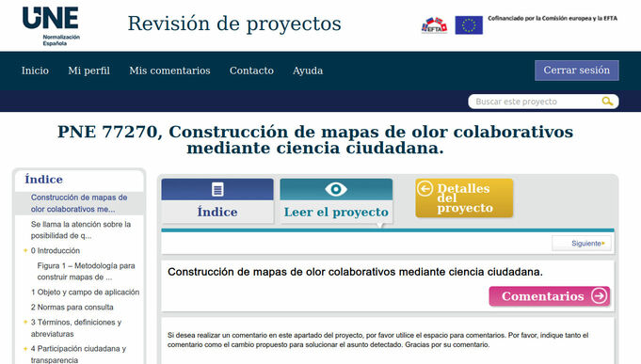Click the European Union flag icon
This screenshot has height=364, width=641.
click(469, 25)
